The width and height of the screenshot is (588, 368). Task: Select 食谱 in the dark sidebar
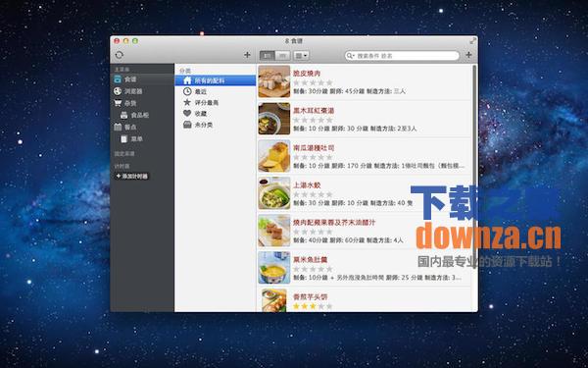(142, 79)
